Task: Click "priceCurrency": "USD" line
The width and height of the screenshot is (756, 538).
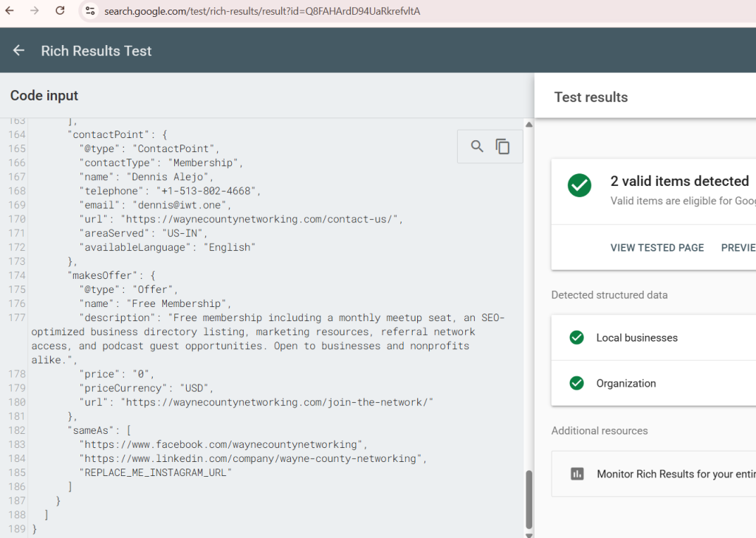Action: [x=147, y=388]
